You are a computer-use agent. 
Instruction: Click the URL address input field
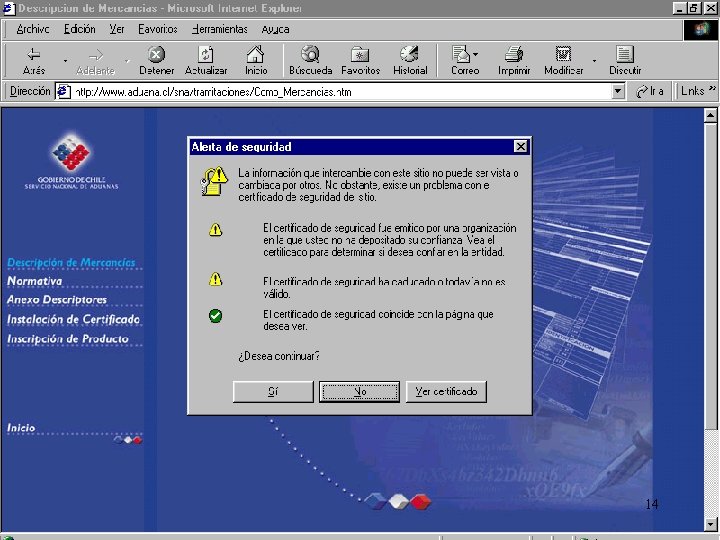342,92
